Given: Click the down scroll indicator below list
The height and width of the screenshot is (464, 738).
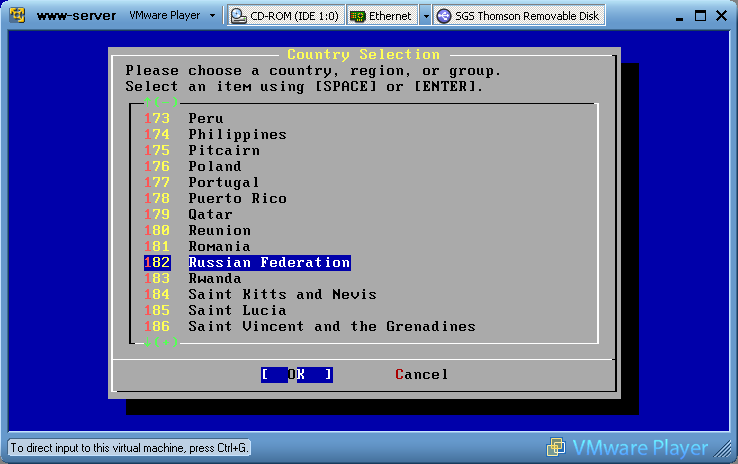Looking at the screenshot, I should [161, 342].
